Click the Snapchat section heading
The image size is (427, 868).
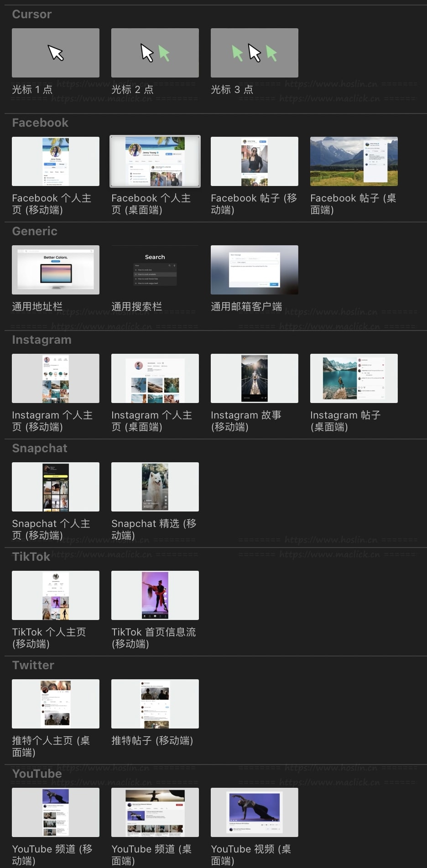point(40,448)
